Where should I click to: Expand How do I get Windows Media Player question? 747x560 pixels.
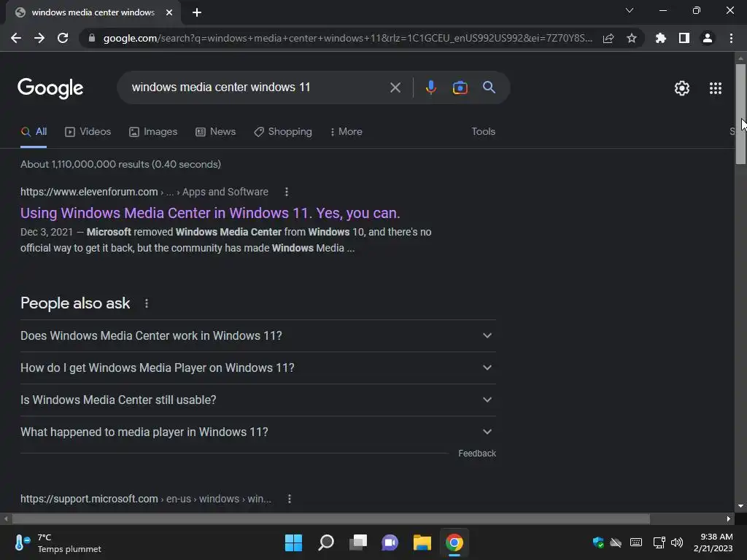pyautogui.click(x=258, y=367)
